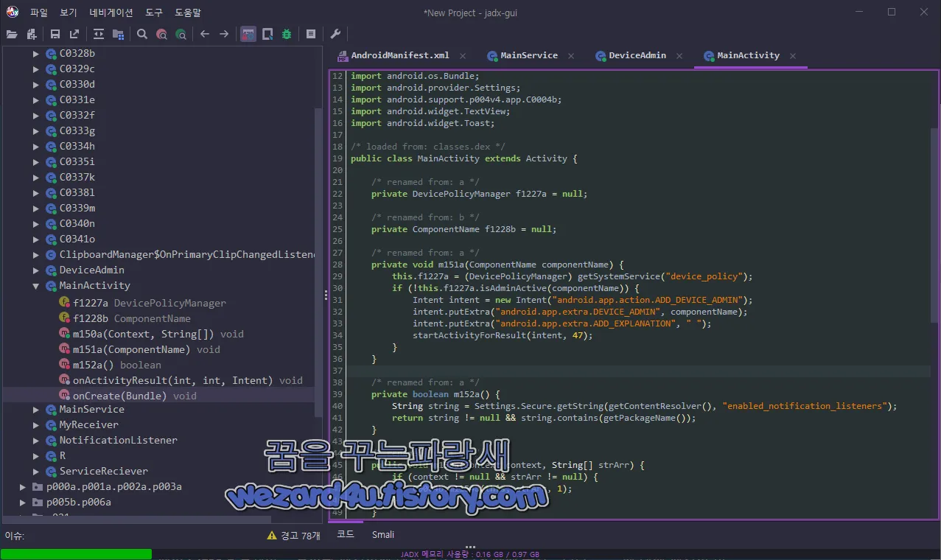Select the C0334h class in tree
Screen dimensions: 941x560
point(71,146)
